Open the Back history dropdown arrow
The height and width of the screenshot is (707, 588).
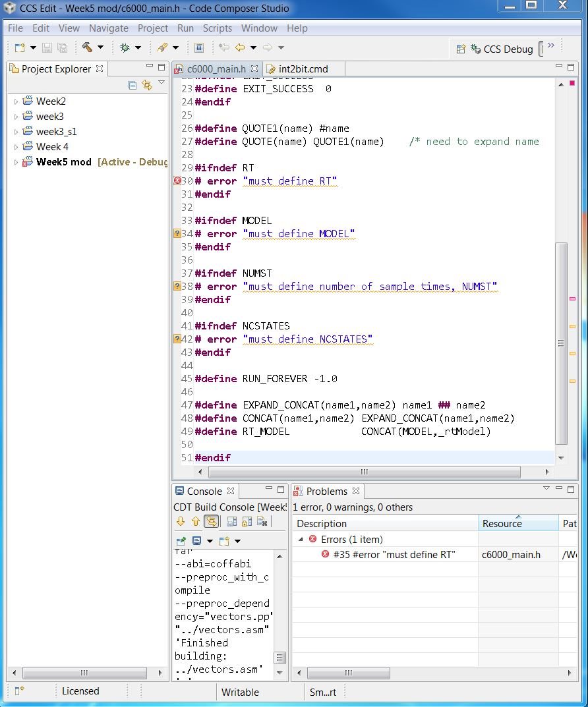[253, 47]
